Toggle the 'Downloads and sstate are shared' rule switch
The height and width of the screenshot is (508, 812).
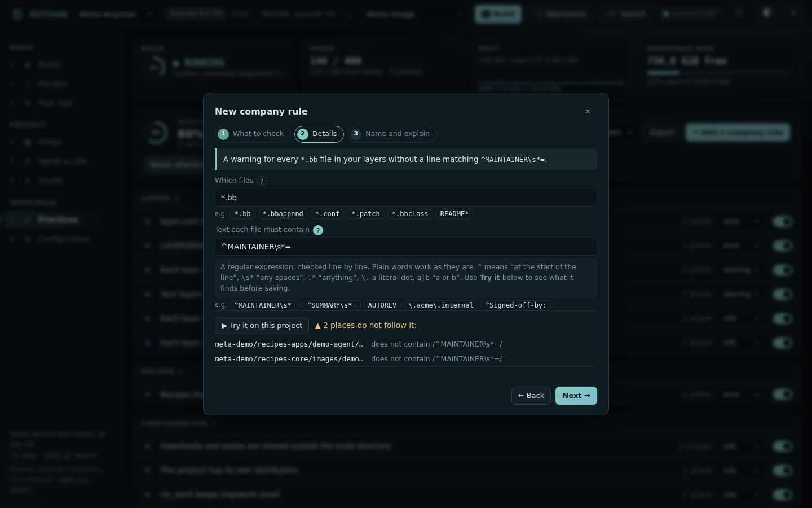783,446
